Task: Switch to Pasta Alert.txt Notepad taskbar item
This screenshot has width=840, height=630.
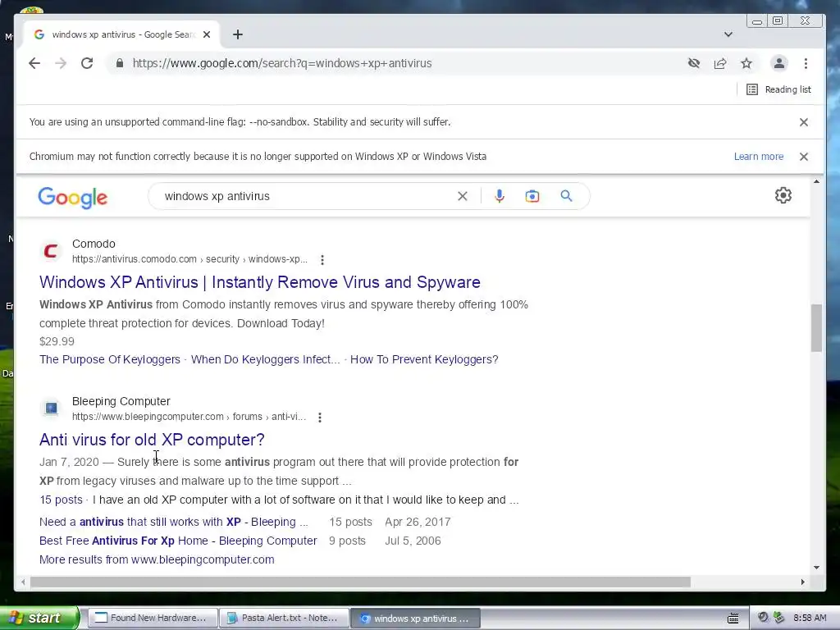Action: pos(283,619)
